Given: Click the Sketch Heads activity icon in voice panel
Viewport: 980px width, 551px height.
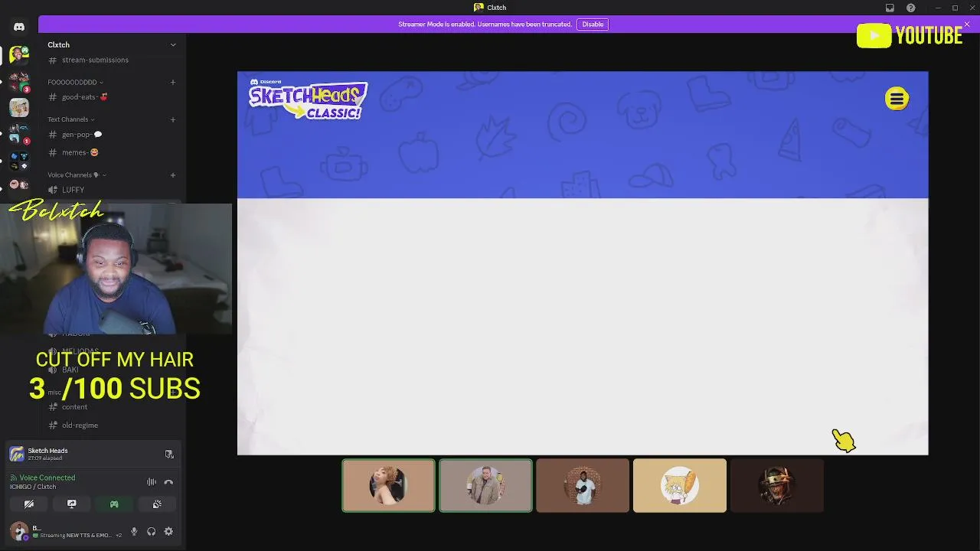Looking at the screenshot, I should coord(17,454).
